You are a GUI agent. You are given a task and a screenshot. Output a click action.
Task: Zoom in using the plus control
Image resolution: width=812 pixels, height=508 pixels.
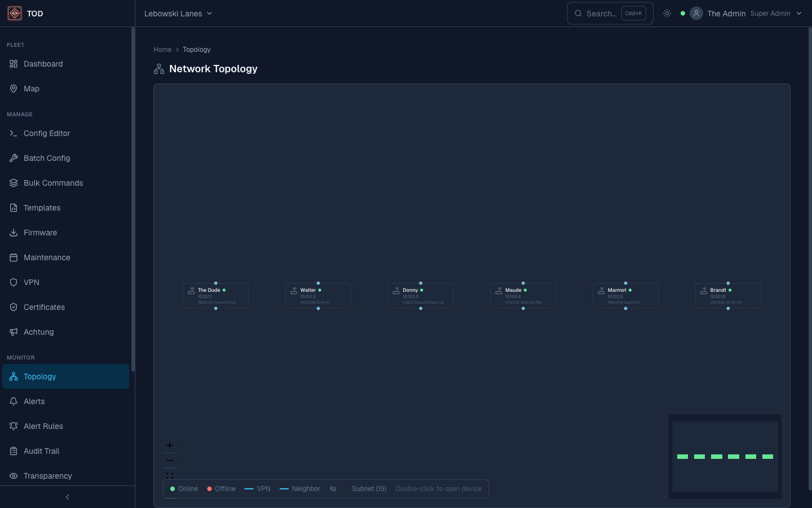click(x=170, y=445)
